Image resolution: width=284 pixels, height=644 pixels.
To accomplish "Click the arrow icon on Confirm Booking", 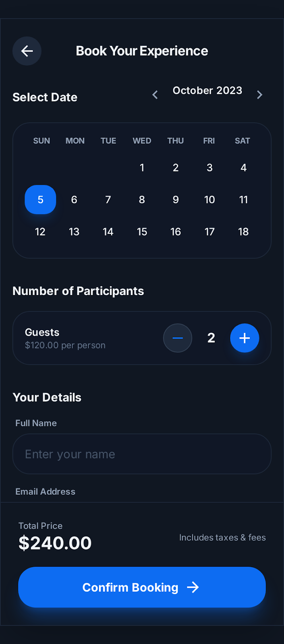I will [193, 587].
